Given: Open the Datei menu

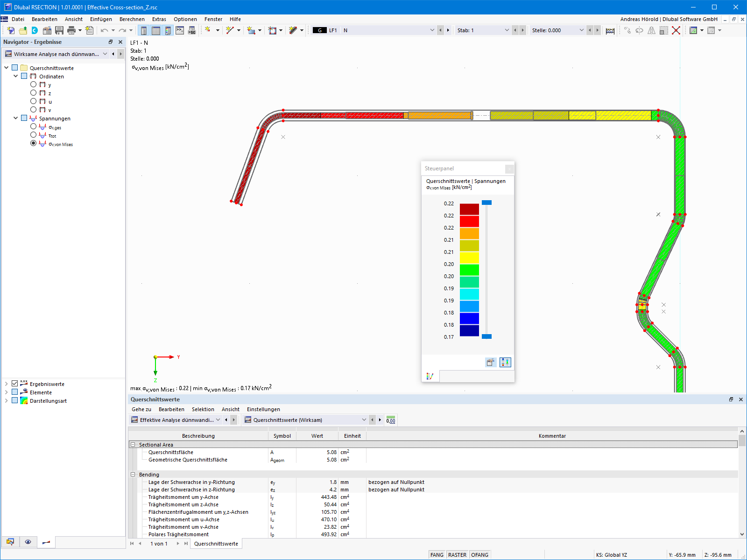Looking at the screenshot, I should point(18,19).
